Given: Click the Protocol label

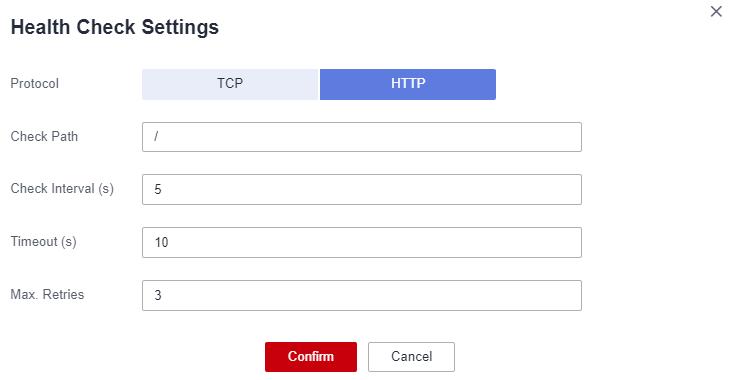Looking at the screenshot, I should 35,84.
